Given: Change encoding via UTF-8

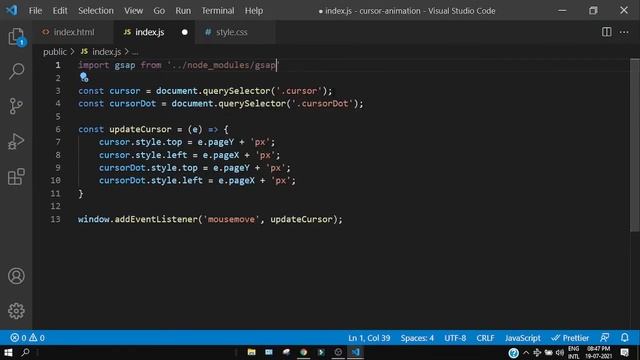Looking at the screenshot, I should [x=455, y=338].
